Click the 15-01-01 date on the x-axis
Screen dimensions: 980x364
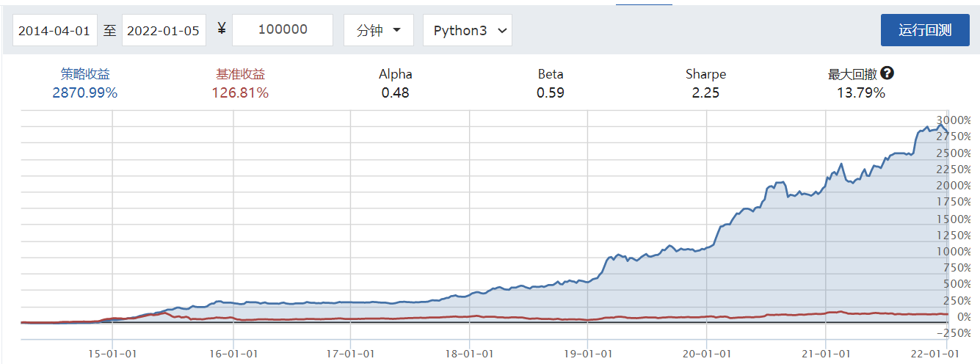112,352
